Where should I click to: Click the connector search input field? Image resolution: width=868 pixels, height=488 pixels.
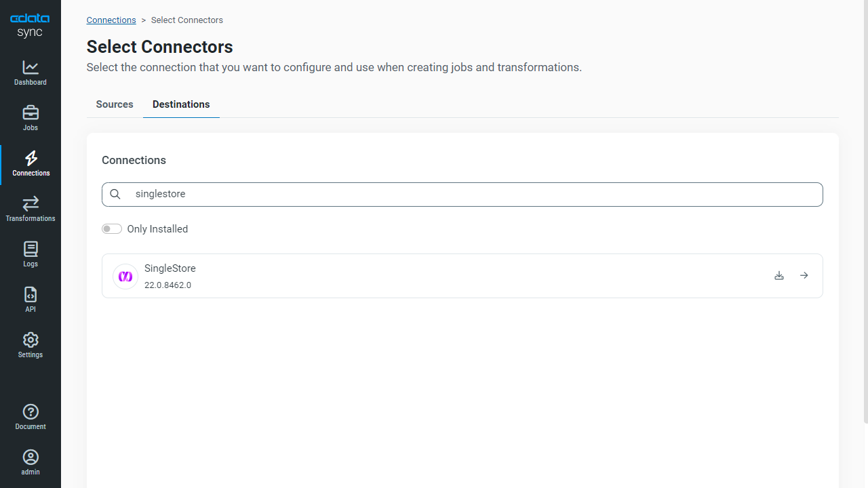pos(462,195)
